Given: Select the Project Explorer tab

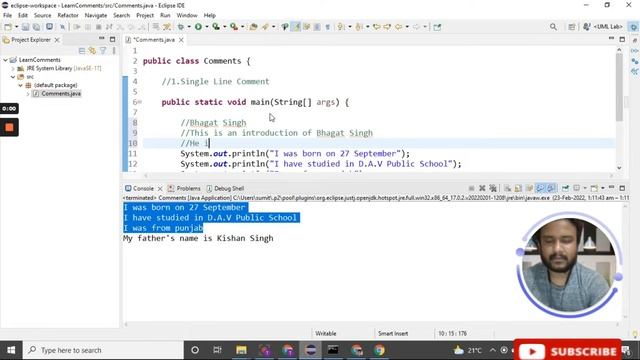Looking at the screenshot, I should pos(31,40).
